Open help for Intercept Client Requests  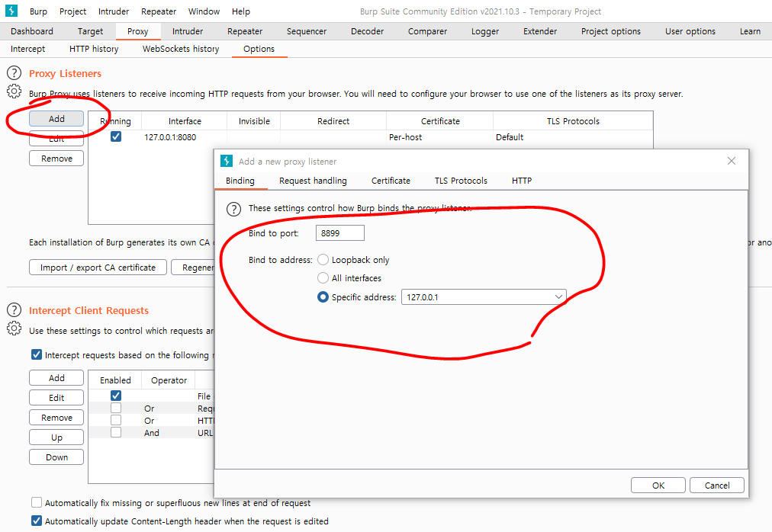[x=14, y=310]
